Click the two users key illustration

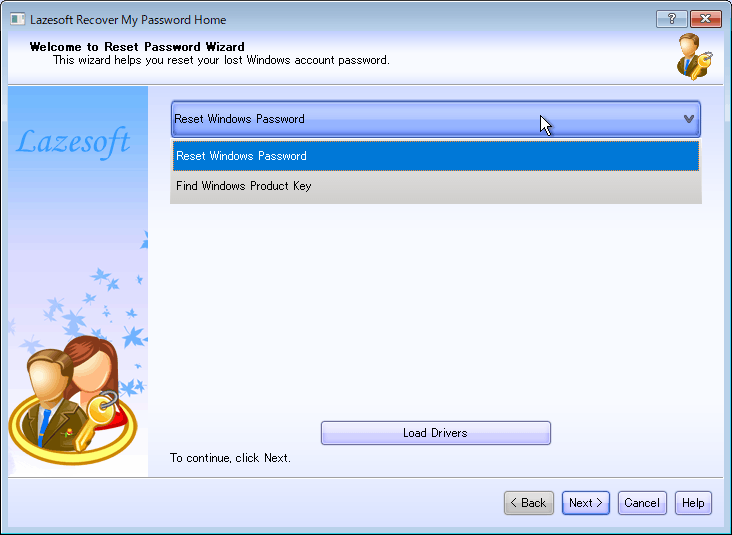click(x=75, y=401)
